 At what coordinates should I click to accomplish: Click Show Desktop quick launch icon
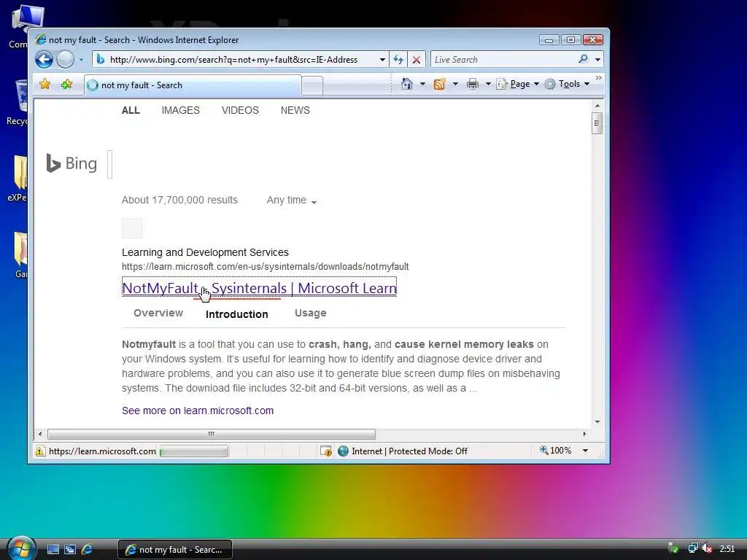pos(53,550)
